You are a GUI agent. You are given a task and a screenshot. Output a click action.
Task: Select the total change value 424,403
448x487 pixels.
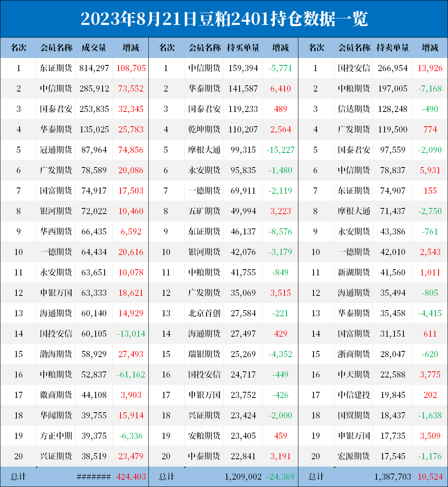131,477
